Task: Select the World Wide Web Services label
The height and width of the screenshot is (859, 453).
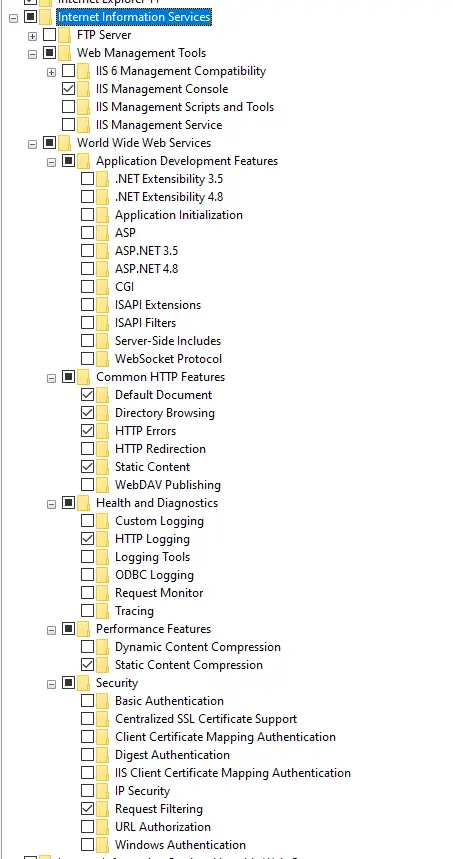Action: click(x=144, y=143)
